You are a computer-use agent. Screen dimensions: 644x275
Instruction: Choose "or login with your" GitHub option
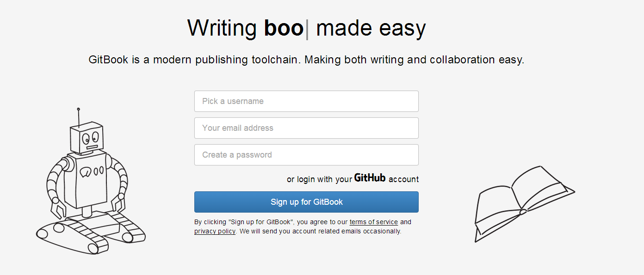point(319,179)
